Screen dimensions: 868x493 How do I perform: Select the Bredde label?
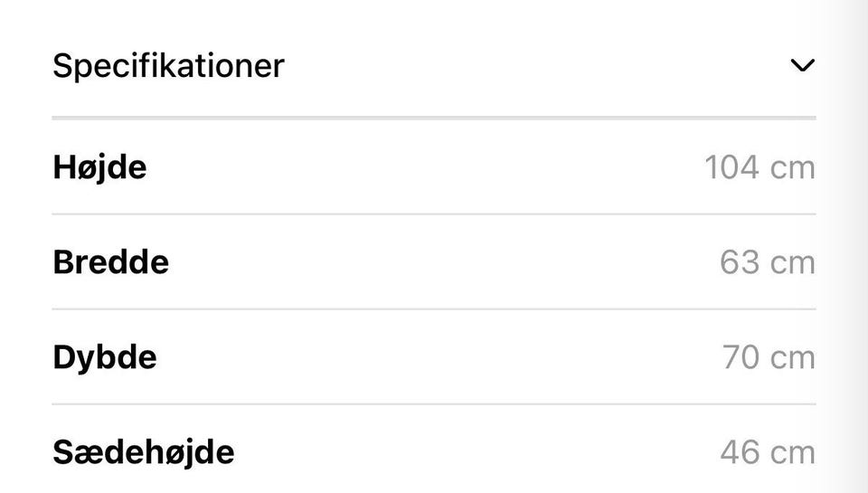(110, 263)
